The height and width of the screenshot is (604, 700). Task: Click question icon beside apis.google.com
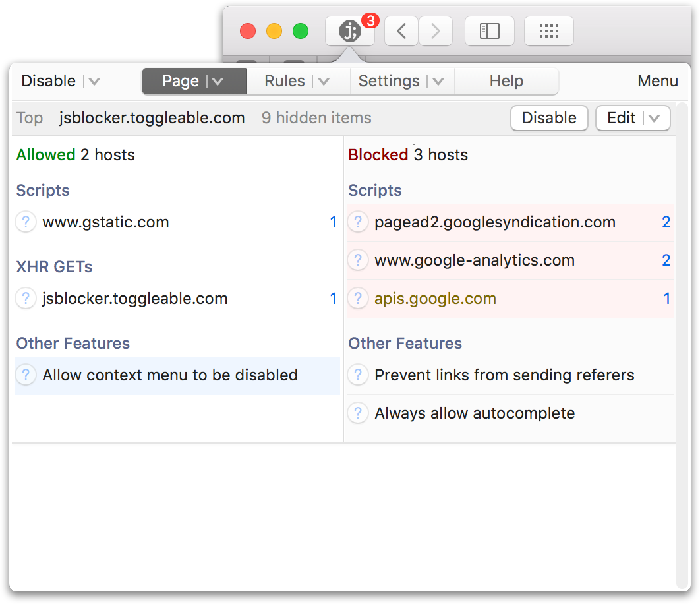(x=358, y=299)
